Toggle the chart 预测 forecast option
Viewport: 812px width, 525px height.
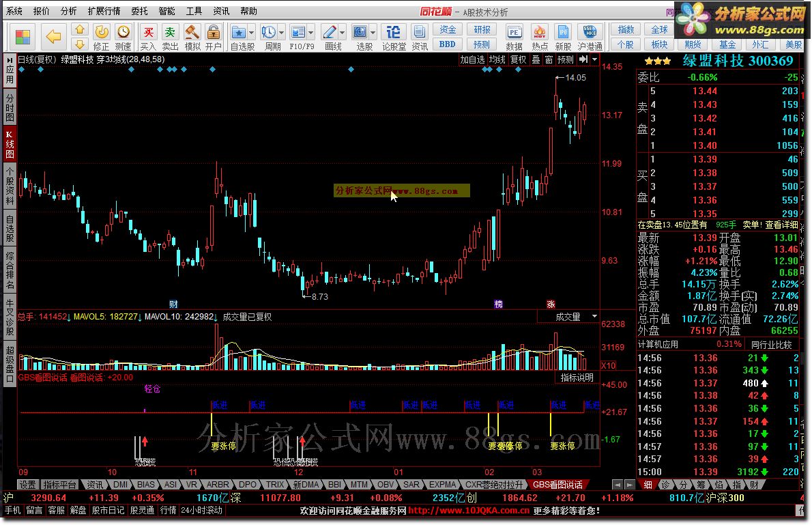[566, 59]
